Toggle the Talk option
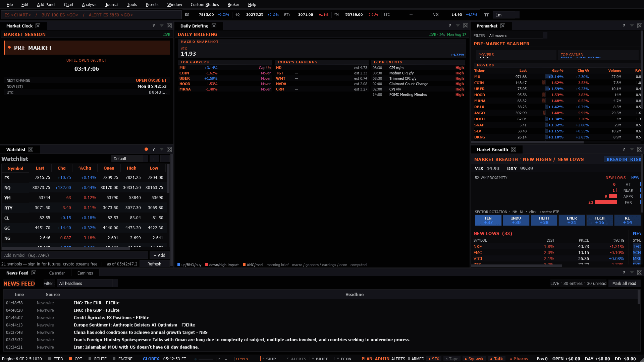The width and height of the screenshot is (644, 362). click(x=496, y=359)
